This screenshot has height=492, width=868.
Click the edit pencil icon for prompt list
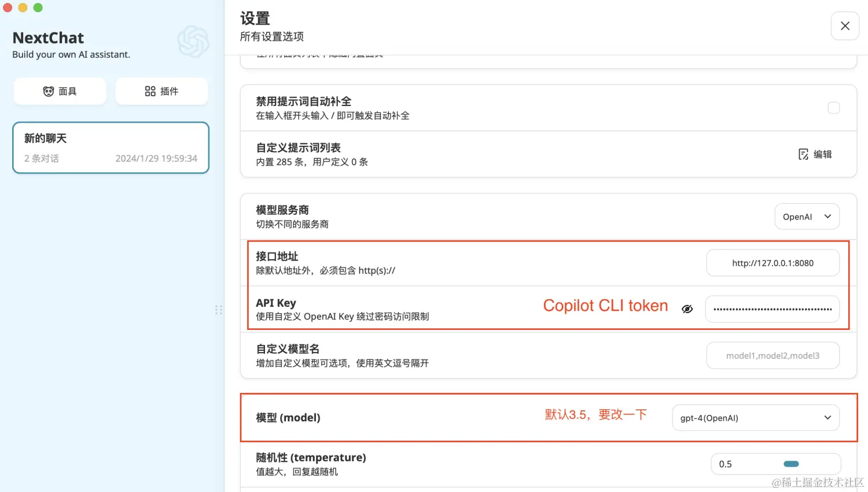pos(804,154)
